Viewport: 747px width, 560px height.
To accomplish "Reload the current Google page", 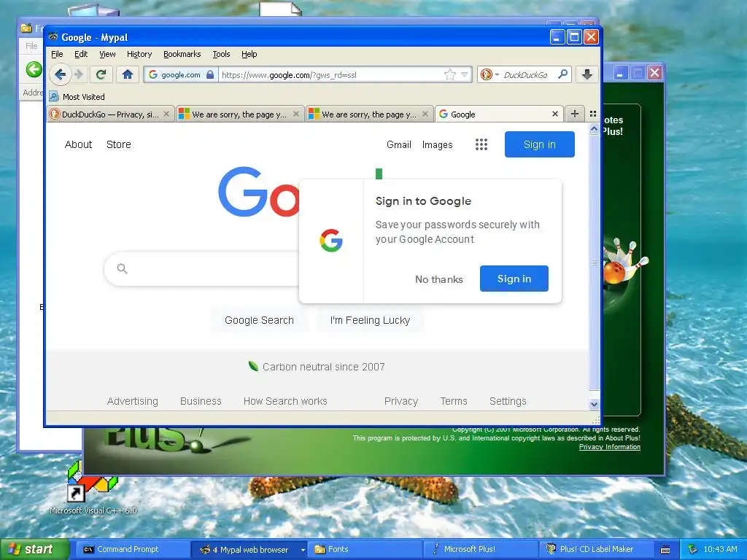I will (x=101, y=74).
